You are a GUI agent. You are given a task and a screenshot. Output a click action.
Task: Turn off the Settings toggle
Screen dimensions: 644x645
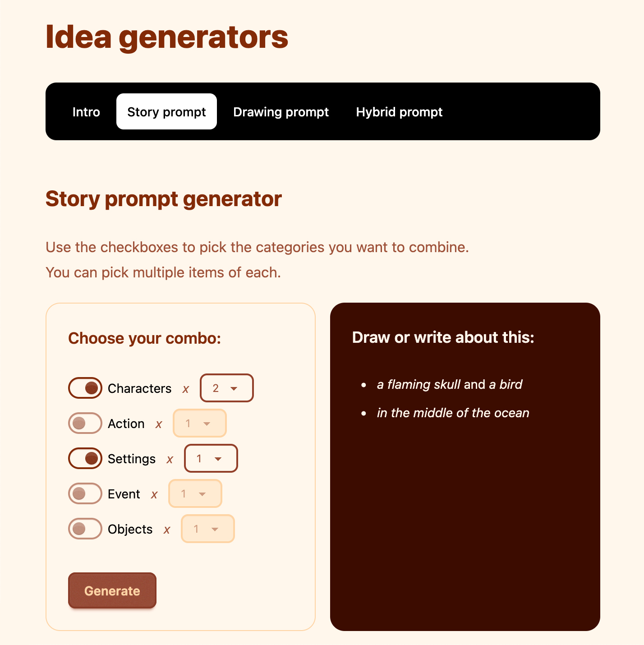(85, 458)
